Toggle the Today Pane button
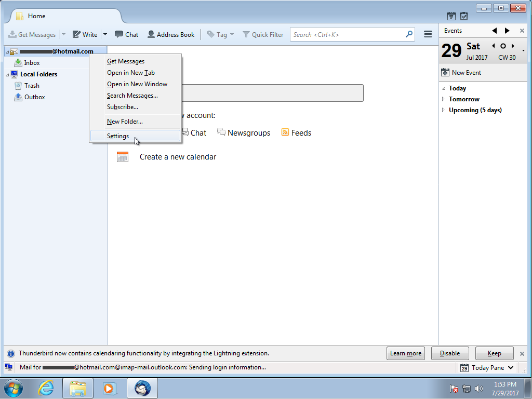 click(487, 368)
